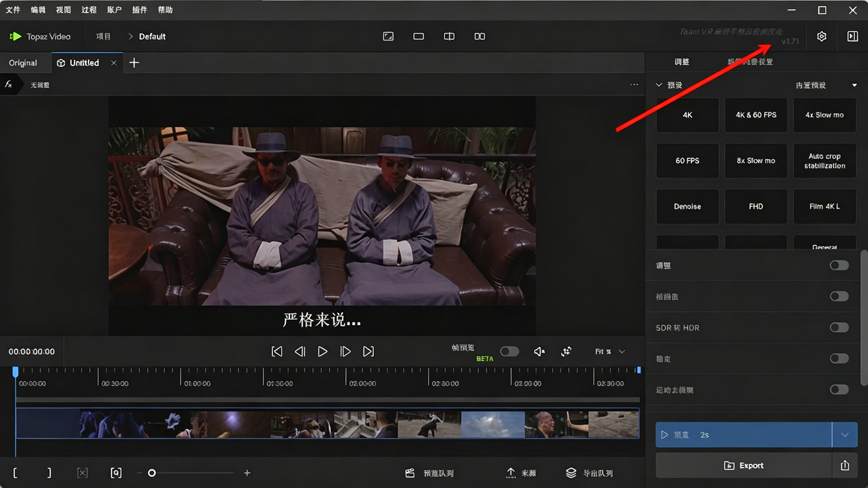868x488 pixels.
Task: Click the timeline zoom slider handle
Action: click(x=152, y=473)
